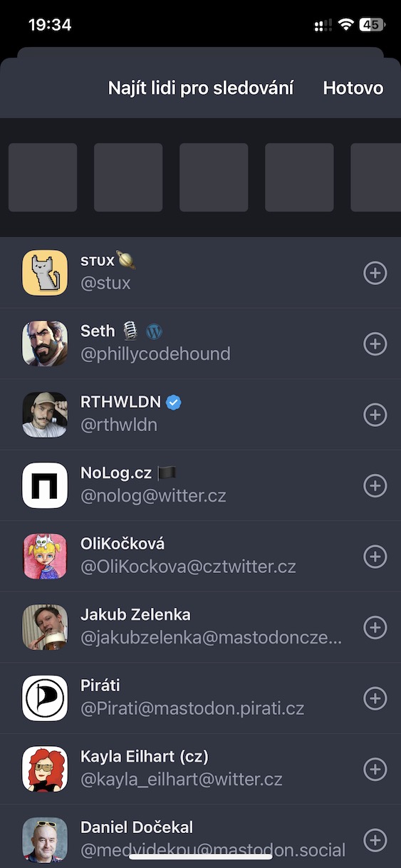Tap plus icon beside OliKočková
Image resolution: width=401 pixels, height=868 pixels.
pos(375,557)
